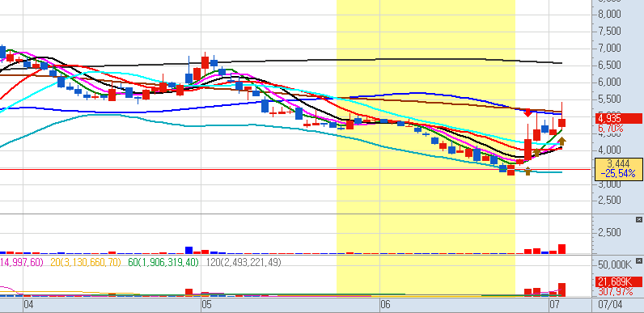Close the 50,000K volume-average panel X button

pyautogui.click(x=638, y=260)
